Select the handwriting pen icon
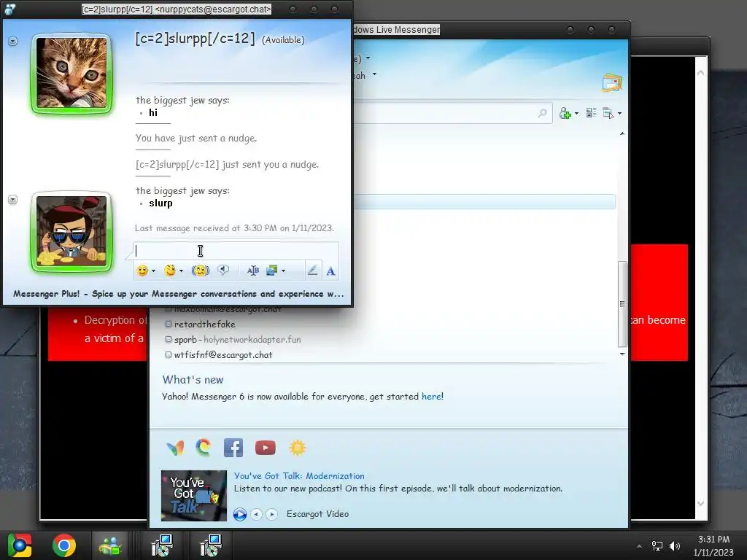 click(312, 271)
